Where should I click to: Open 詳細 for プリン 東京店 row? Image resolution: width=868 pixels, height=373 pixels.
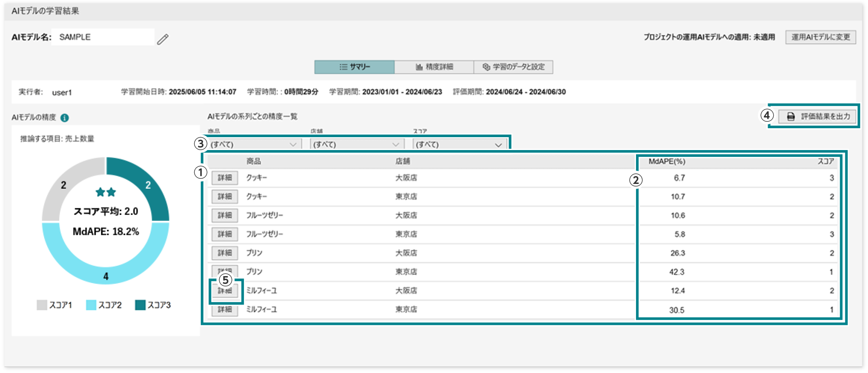(225, 271)
